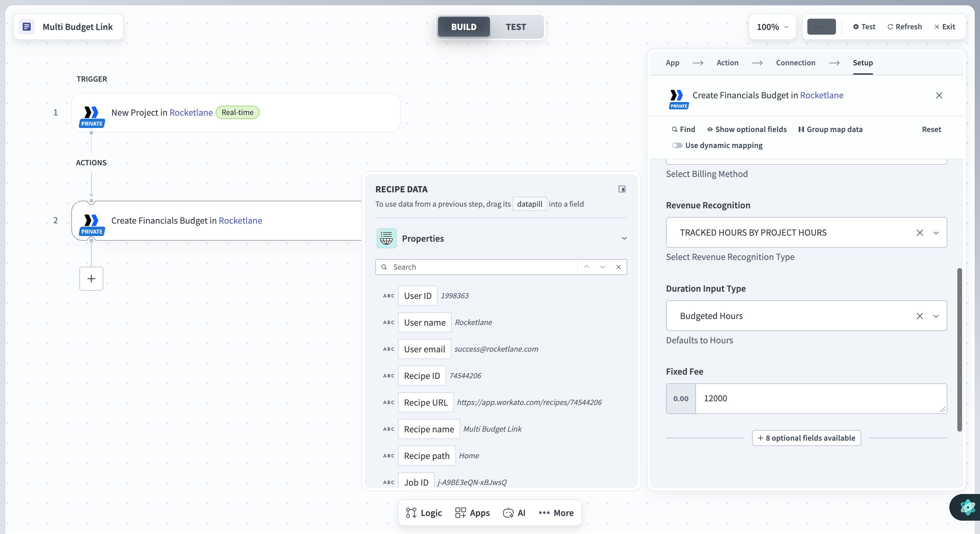Open the AI option in the bottom toolbar
980x534 pixels.
point(514,513)
